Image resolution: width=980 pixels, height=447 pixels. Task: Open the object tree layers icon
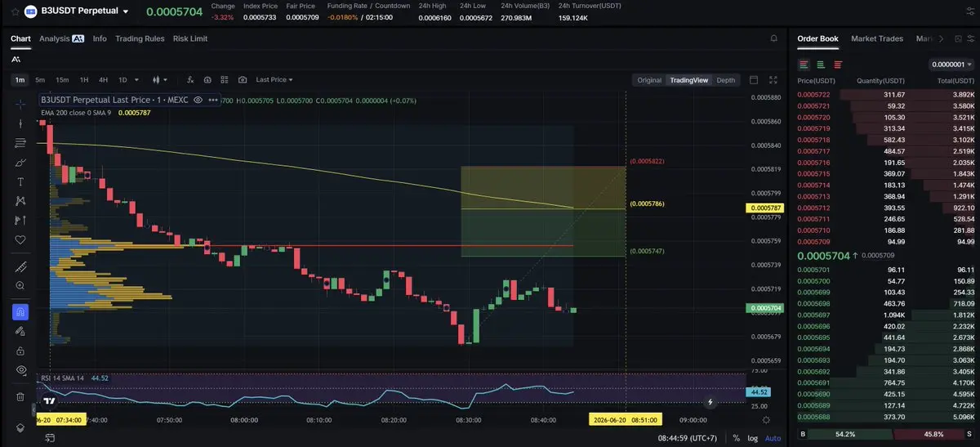coord(20,428)
